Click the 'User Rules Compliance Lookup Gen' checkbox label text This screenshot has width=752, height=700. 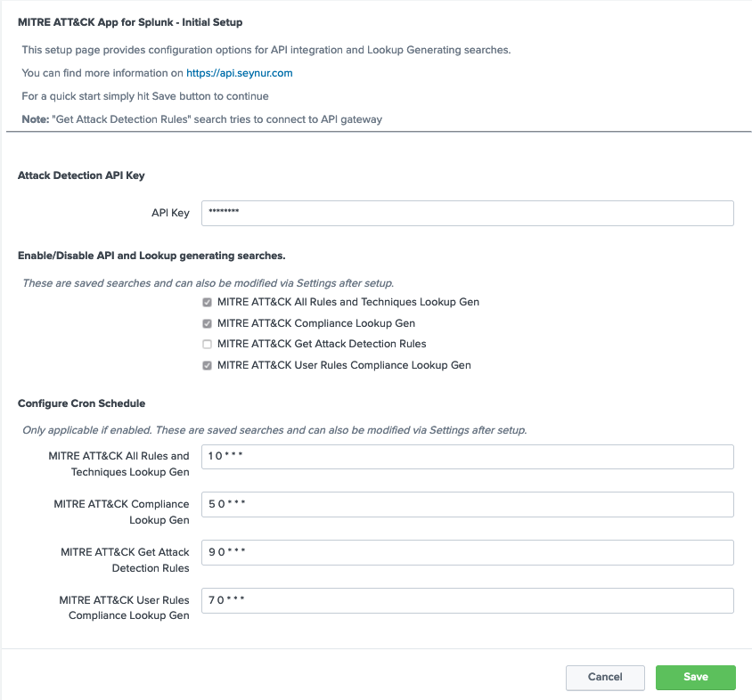click(x=344, y=365)
